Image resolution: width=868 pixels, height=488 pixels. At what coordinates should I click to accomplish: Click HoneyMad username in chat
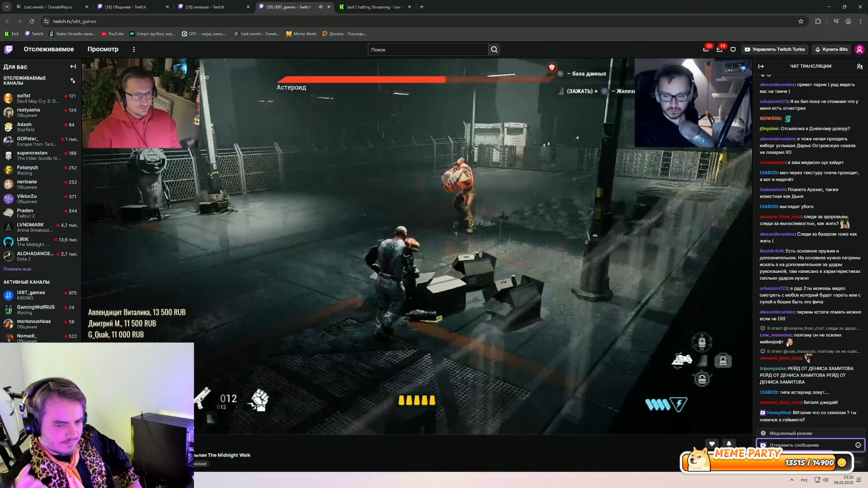coord(778,413)
